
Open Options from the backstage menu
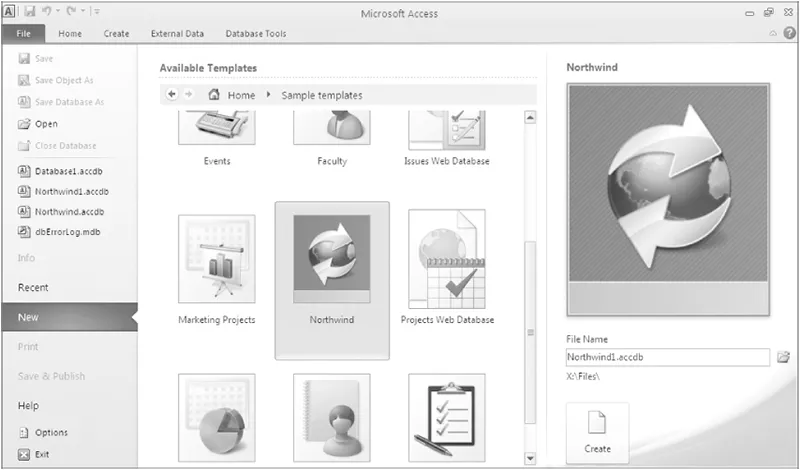51,433
